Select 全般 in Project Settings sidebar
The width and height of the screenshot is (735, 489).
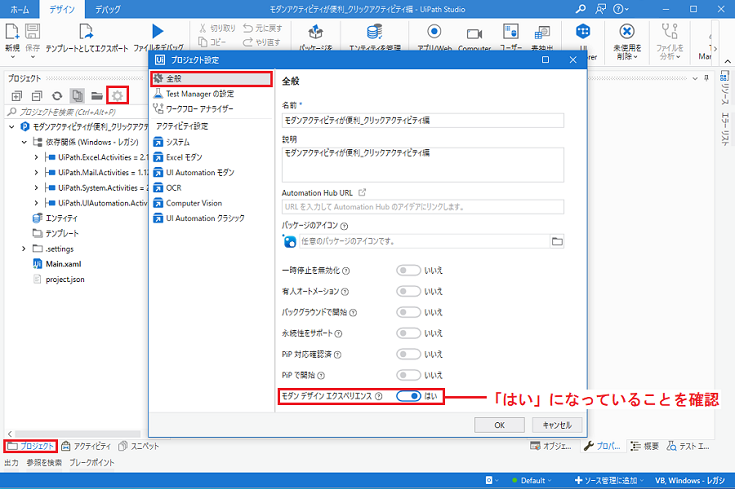(211, 79)
